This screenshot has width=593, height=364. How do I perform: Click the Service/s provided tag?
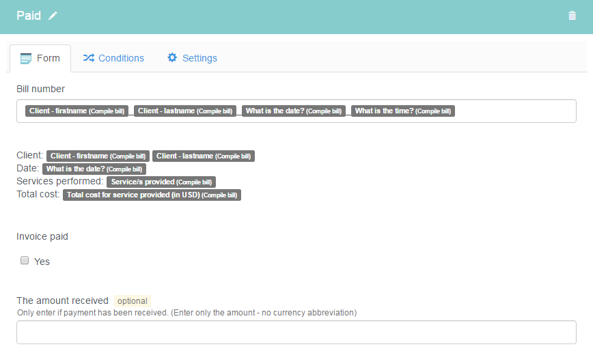coord(161,182)
